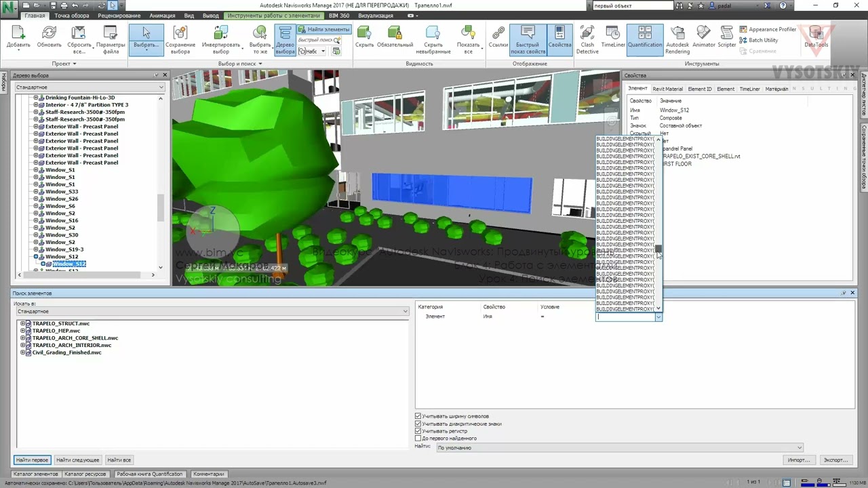Click the Обязательный icon
Viewport: 868px width, 488px height.
[395, 38]
